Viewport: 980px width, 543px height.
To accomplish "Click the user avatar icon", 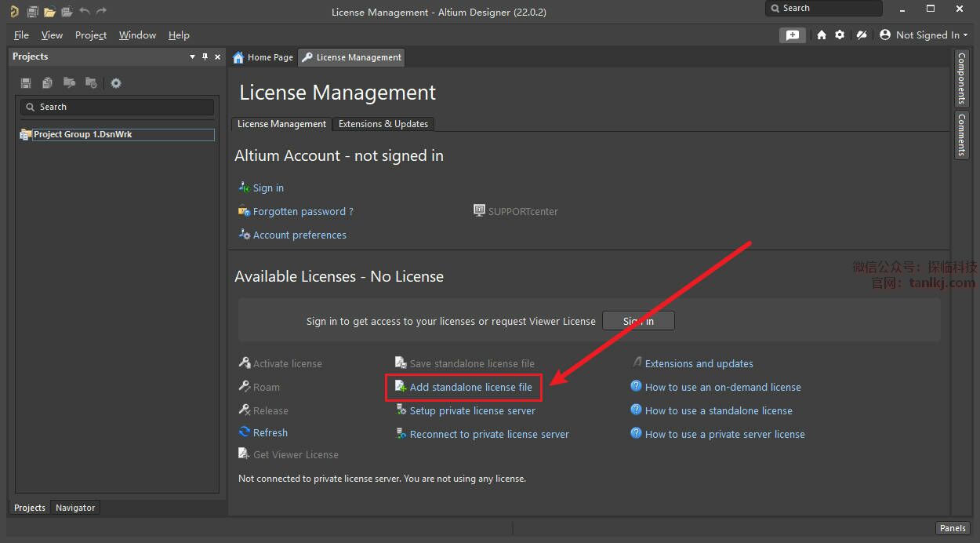I will click(885, 35).
